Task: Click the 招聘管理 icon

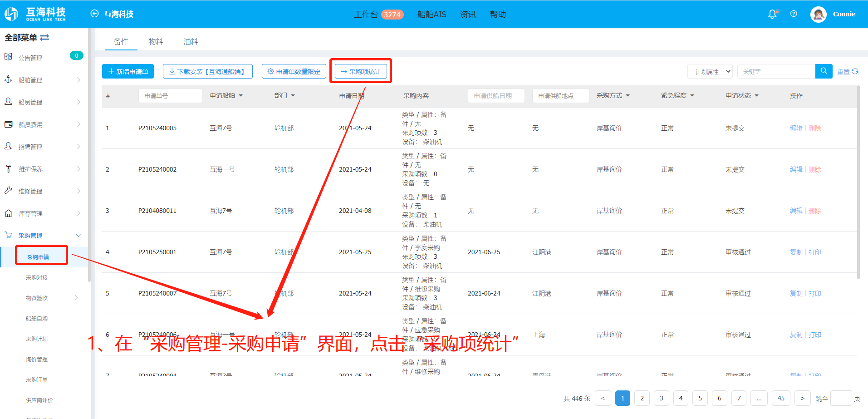Action: click(x=8, y=146)
